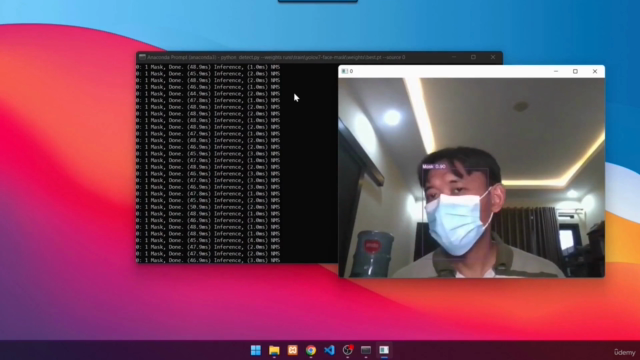
Task: Maximize the Anaconda Prompt window
Action: 473,57
